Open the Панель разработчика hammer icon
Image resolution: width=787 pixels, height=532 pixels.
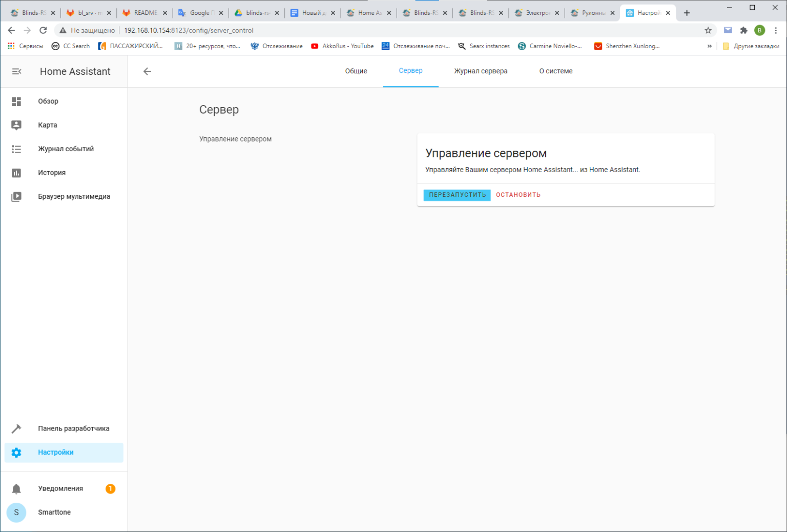16,428
